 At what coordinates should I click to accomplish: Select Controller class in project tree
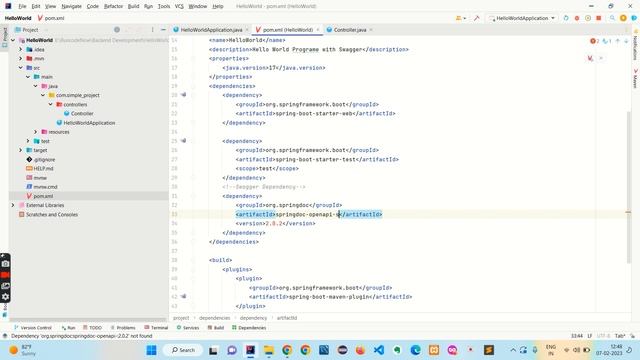[78, 113]
